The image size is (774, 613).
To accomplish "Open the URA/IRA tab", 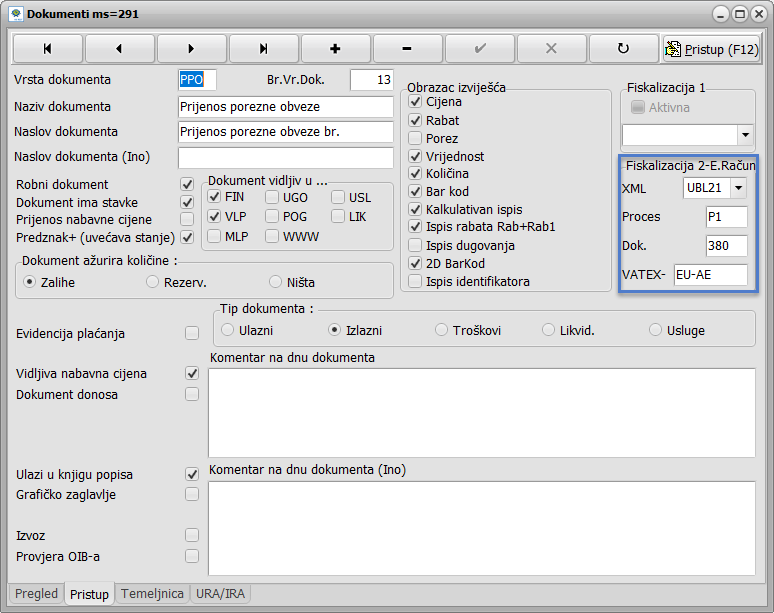I will (x=221, y=594).
